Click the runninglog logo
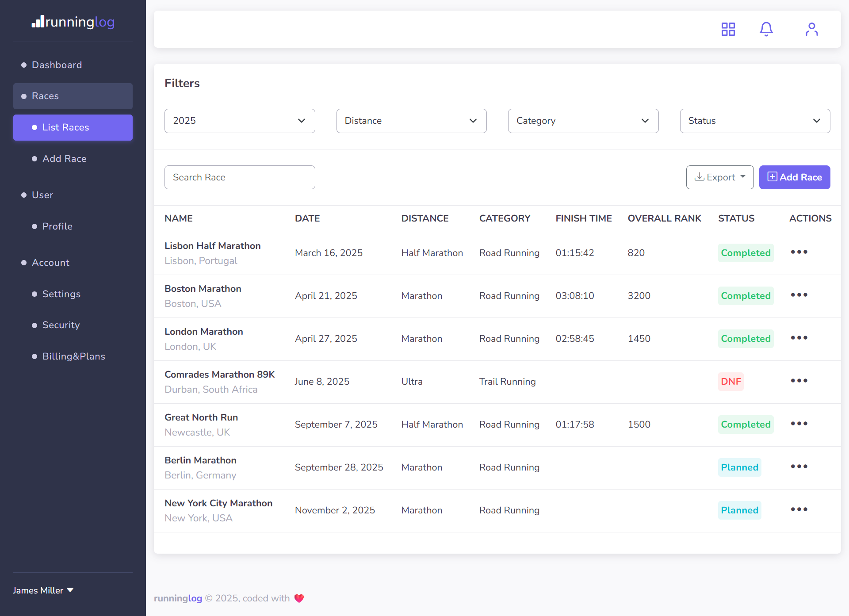 pos(73,22)
